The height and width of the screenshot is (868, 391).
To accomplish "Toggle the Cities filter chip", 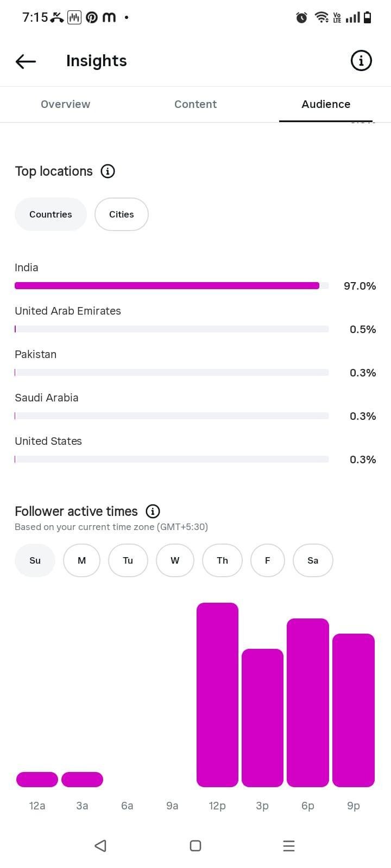I will (x=122, y=214).
